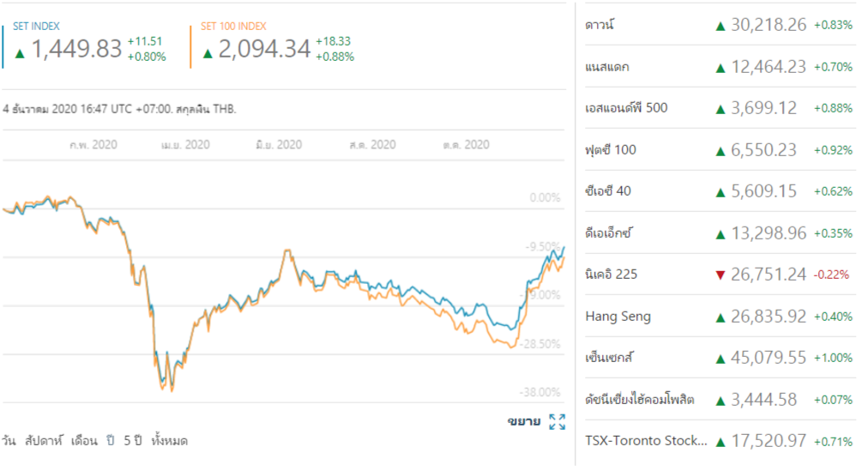Click the expand chart arrows icon
The image size is (868, 471).
pyautogui.click(x=557, y=421)
